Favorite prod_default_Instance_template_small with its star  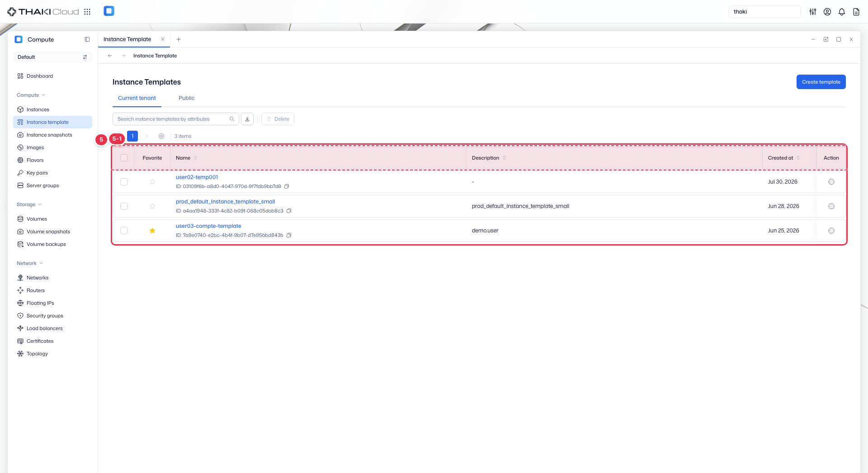coord(152,206)
